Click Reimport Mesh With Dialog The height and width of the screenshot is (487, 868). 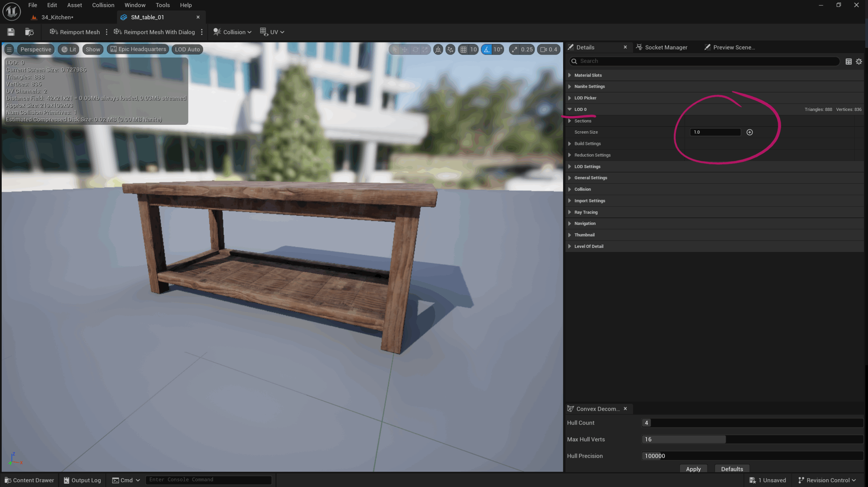point(154,32)
